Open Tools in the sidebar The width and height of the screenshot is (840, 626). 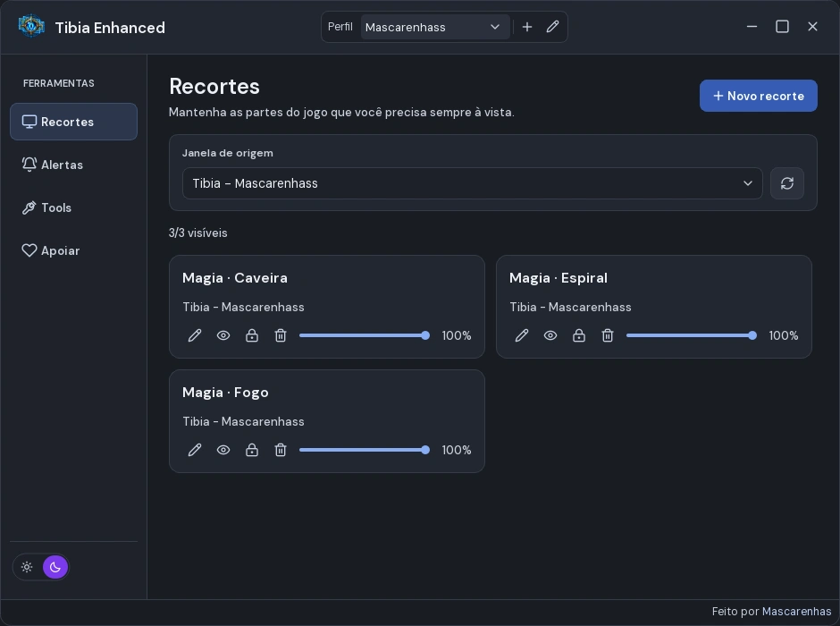point(74,207)
